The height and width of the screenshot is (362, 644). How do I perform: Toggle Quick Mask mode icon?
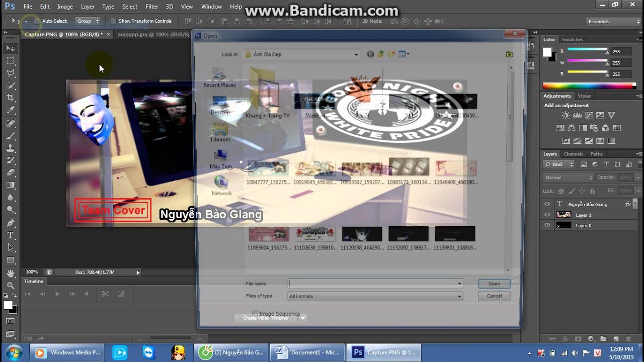[x=11, y=321]
